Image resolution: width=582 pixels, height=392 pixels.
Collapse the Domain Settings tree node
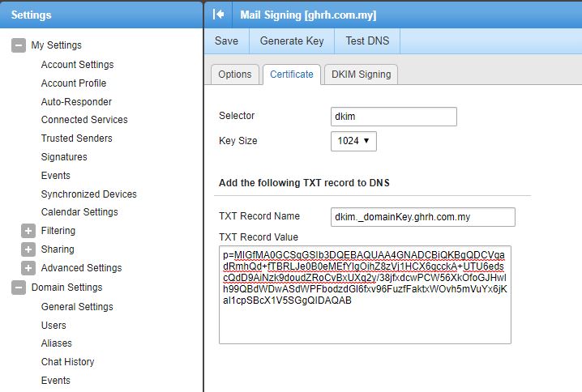click(18, 288)
